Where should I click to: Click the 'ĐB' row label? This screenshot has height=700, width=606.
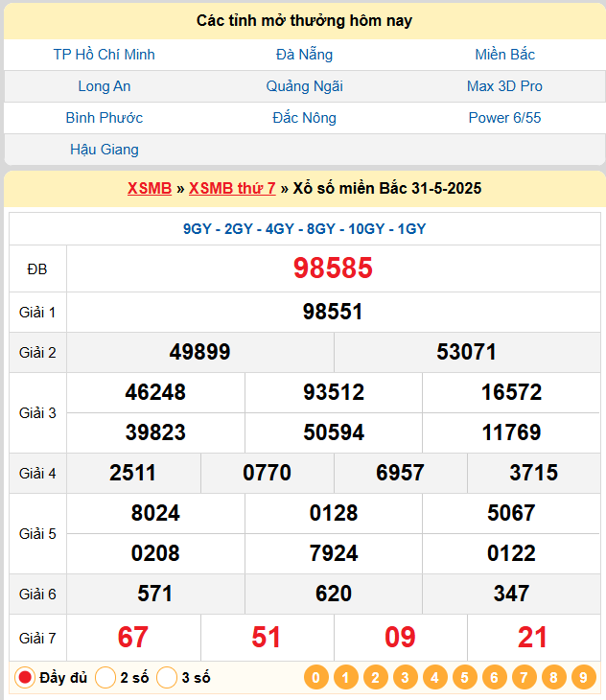(x=37, y=269)
